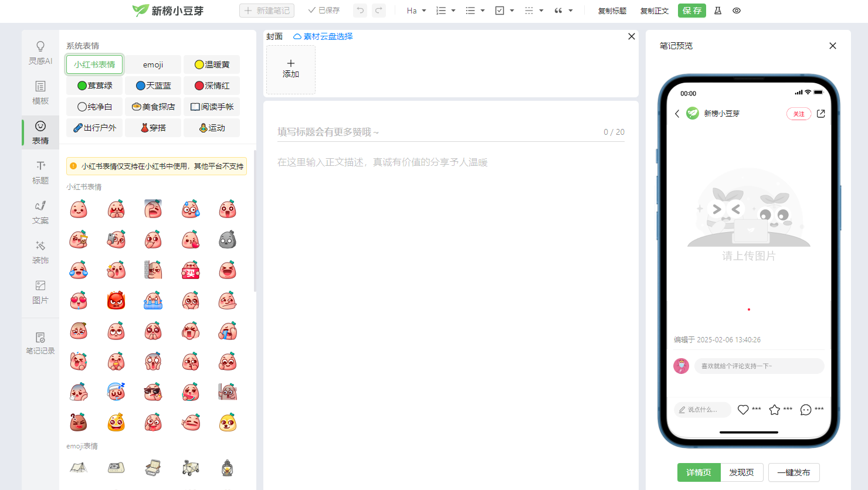Select the 表情 sidebar tab
This screenshot has width=868, height=490.
click(40, 132)
